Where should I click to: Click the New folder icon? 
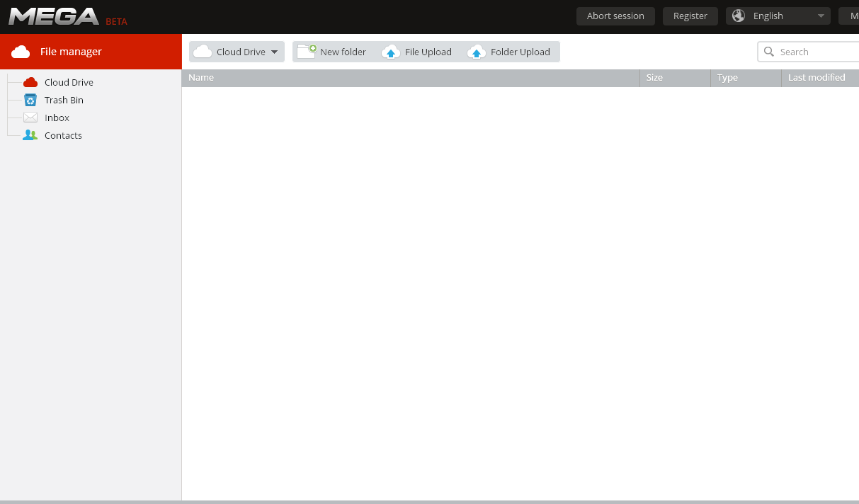pyautogui.click(x=307, y=51)
